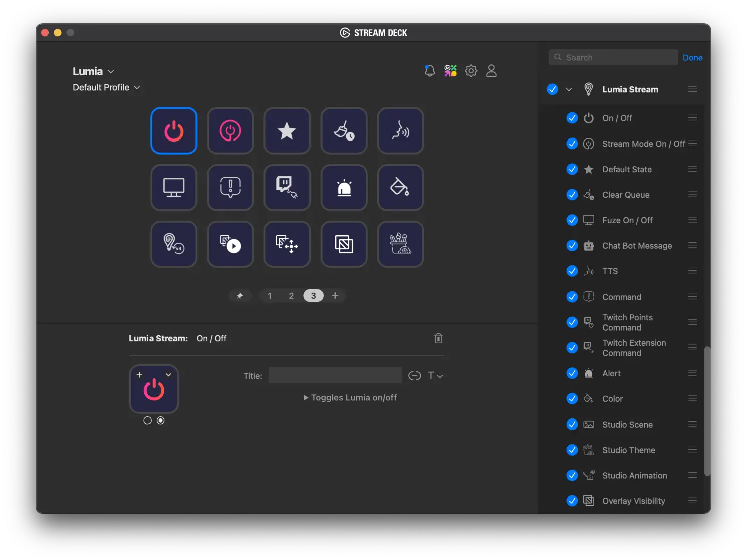Click the Overlay Visibility row label

point(634,501)
